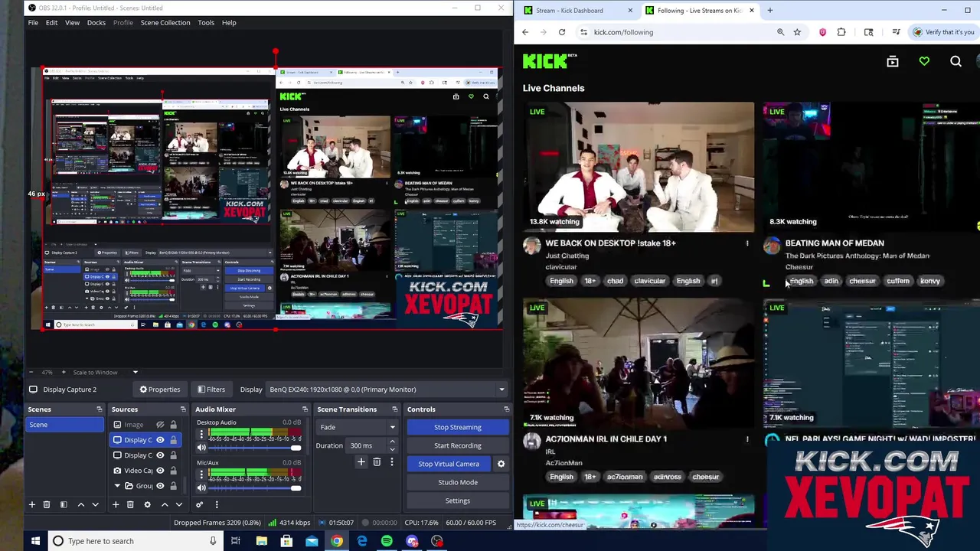
Task: Collapse the Group source folder
Action: (117, 486)
